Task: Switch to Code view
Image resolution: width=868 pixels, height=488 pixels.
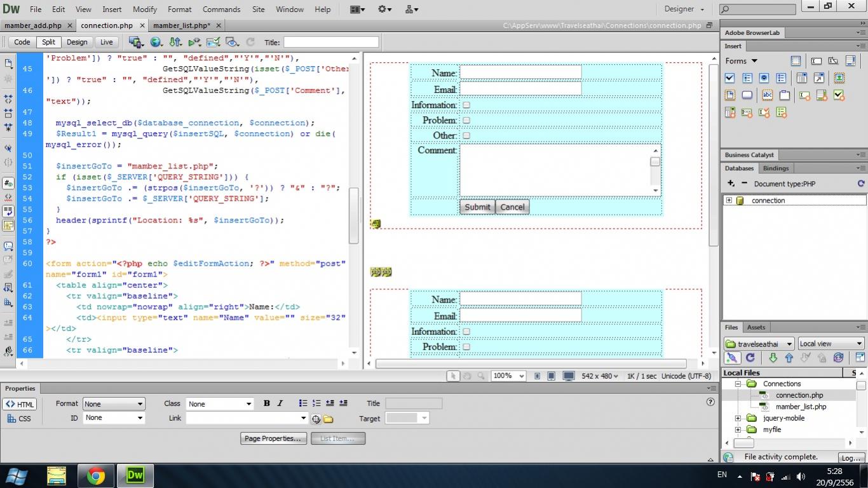Action: coord(22,42)
